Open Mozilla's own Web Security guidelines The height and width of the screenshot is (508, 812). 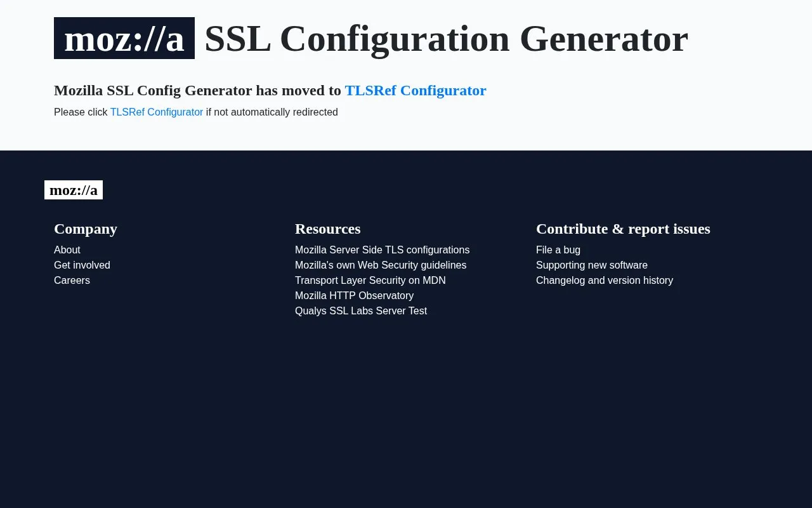point(381,265)
